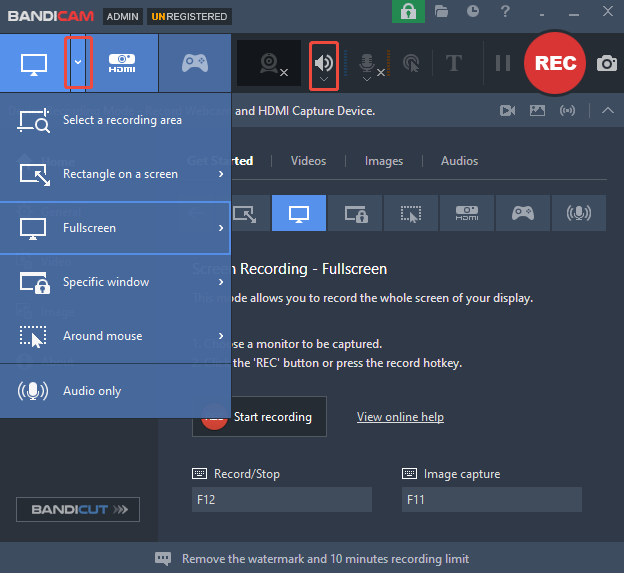624x573 pixels.
Task: Click the video file icon in header bar
Action: pyautogui.click(x=507, y=111)
